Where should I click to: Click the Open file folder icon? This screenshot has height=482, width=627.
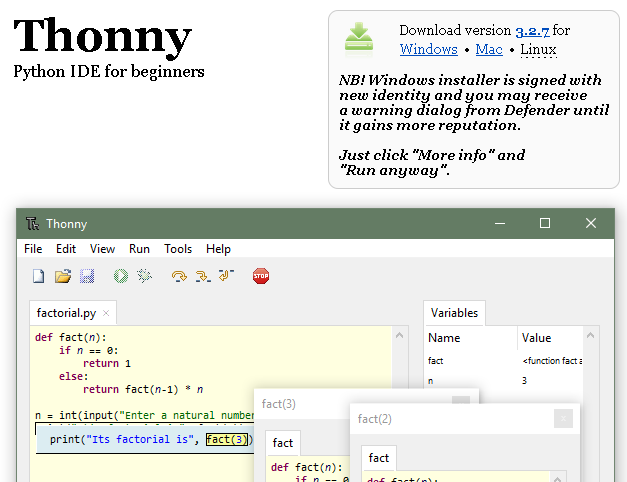click(62, 276)
